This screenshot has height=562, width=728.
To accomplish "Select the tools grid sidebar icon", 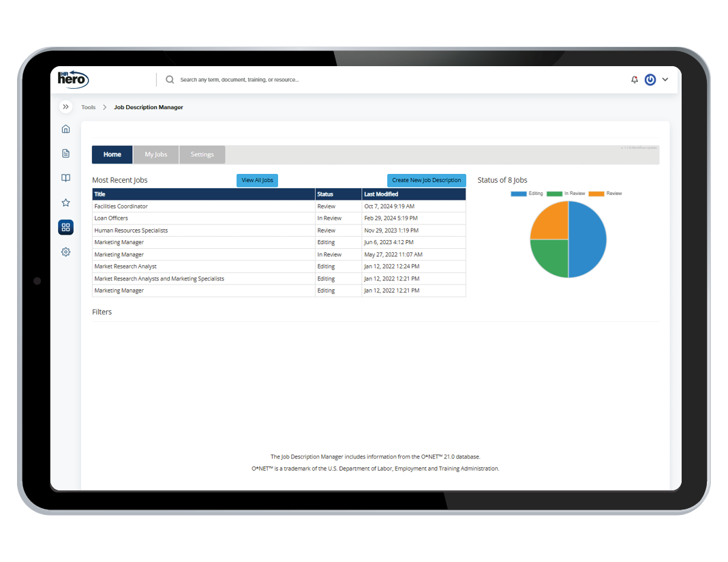I will coord(65,227).
